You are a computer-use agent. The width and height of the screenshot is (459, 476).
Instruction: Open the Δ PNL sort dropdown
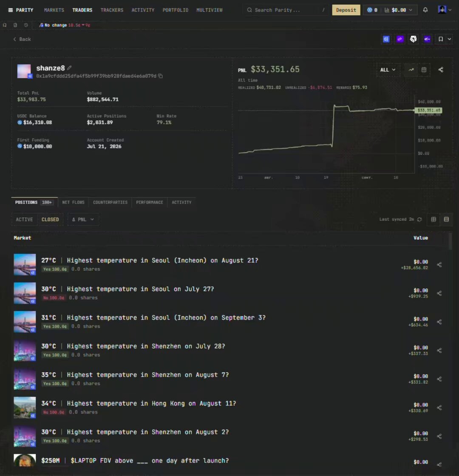pyautogui.click(x=83, y=219)
